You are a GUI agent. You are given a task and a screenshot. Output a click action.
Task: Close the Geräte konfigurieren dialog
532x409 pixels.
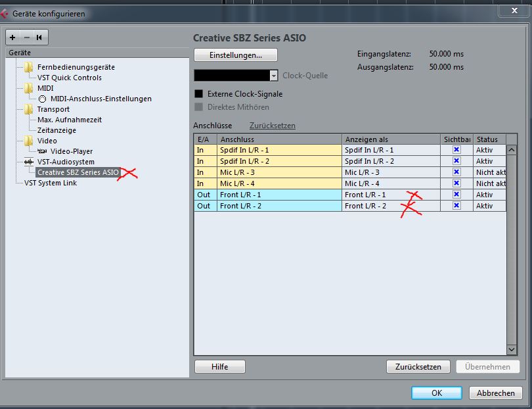tap(514, 10)
